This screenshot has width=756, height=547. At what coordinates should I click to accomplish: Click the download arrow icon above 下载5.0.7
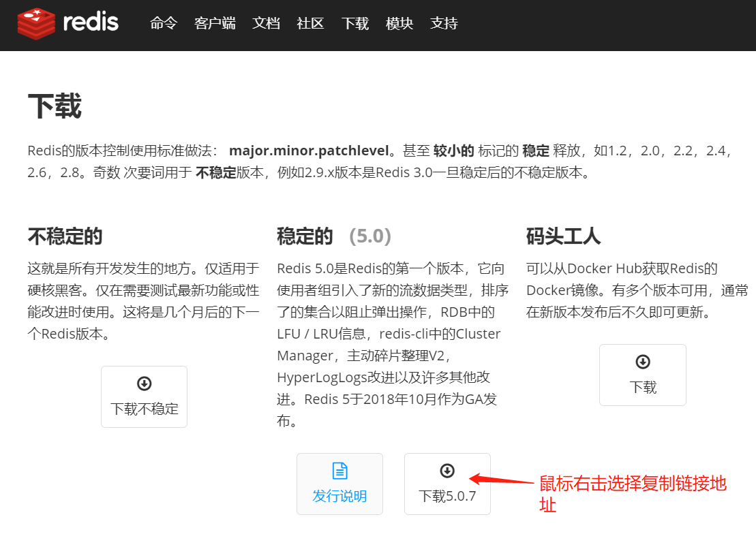[447, 470]
